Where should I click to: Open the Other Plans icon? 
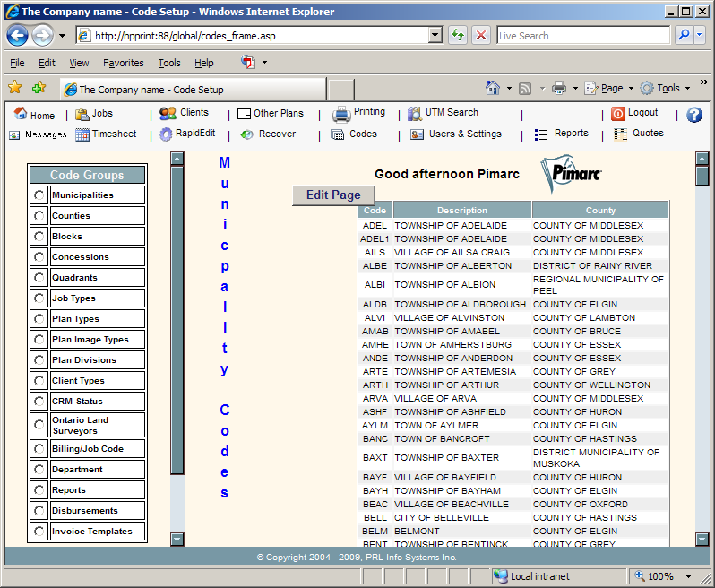coord(244,114)
